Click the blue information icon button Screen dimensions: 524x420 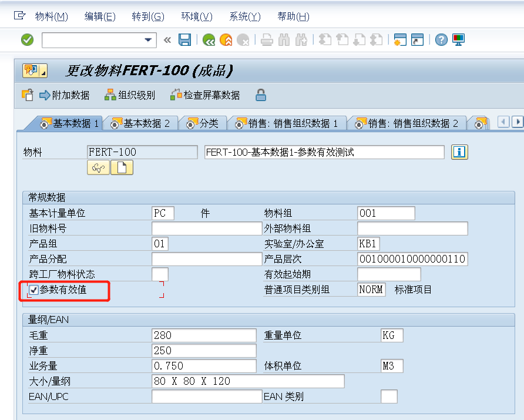[459, 152]
